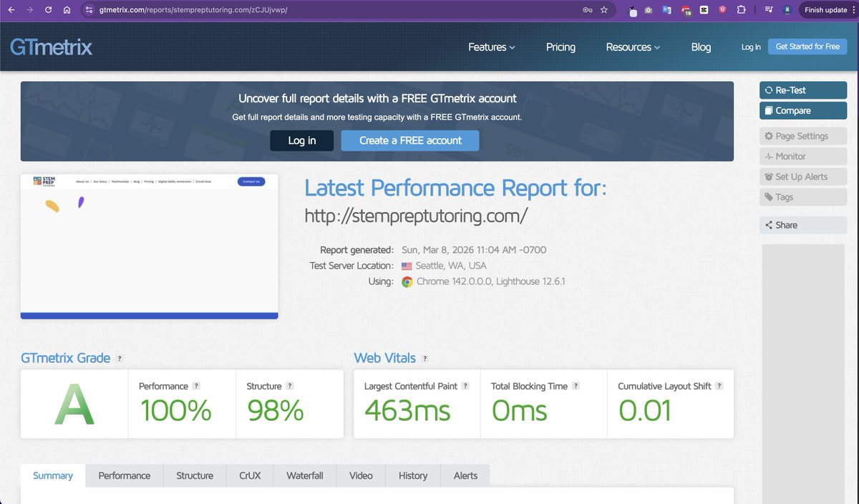This screenshot has height=504, width=859.
Task: Click the stempreptutoring site screenshot thumbnail
Action: tap(150, 247)
